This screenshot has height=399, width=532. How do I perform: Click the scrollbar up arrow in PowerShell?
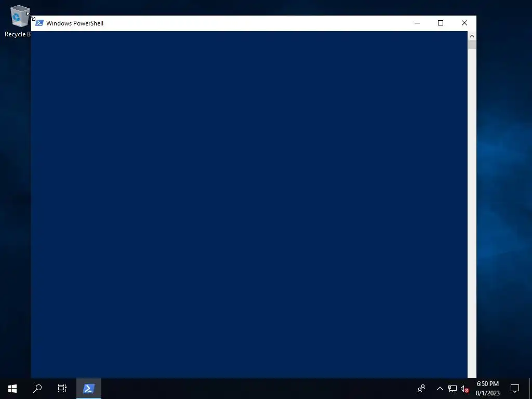click(472, 36)
